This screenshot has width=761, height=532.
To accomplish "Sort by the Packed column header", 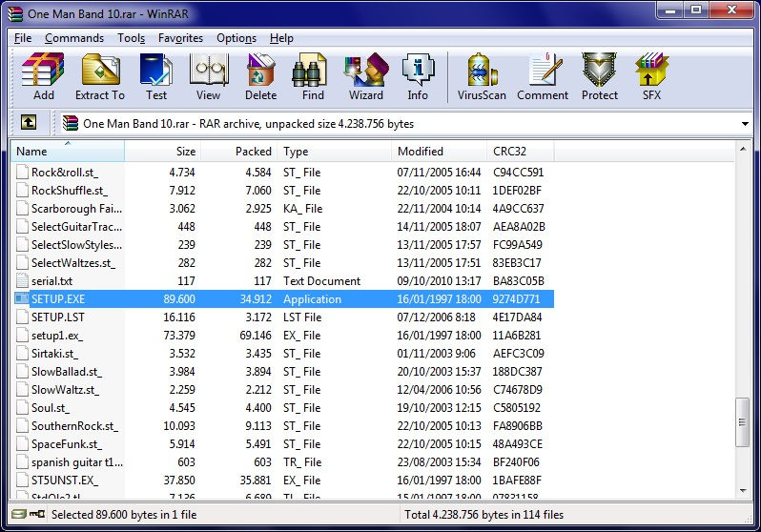I will tap(238, 151).
